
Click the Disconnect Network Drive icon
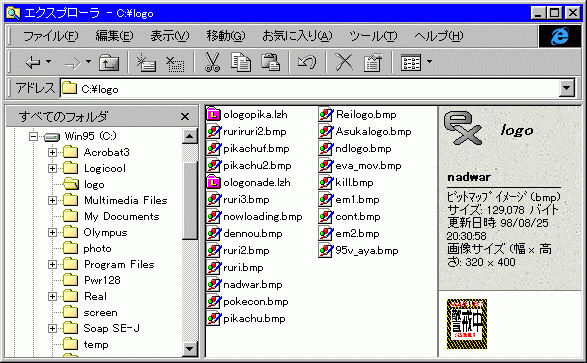coord(175,63)
